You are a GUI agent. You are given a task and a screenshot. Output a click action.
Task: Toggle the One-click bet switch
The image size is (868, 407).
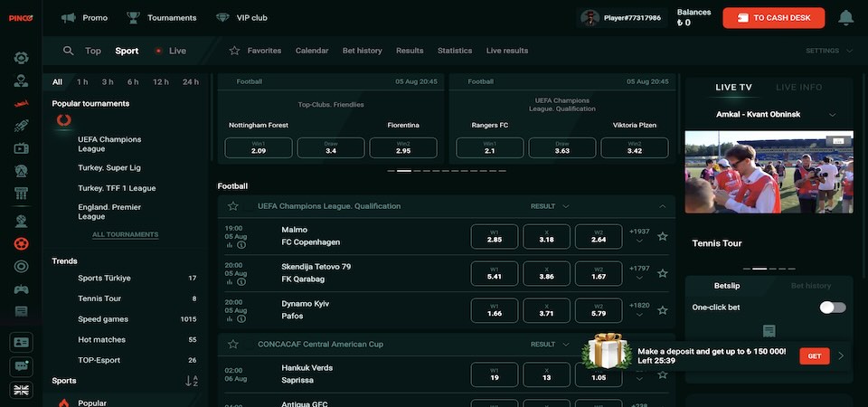coord(833,308)
